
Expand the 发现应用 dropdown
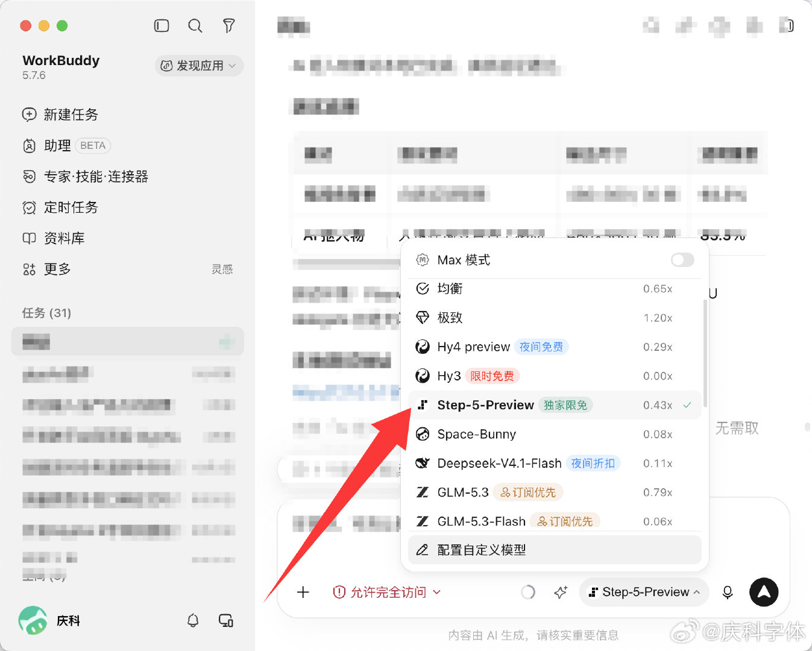pos(199,66)
